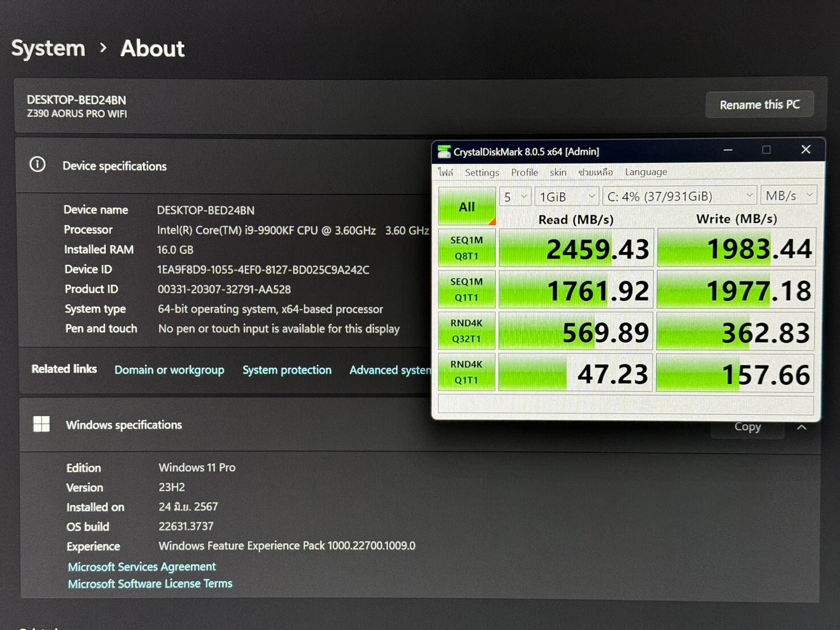Click the Version value 23H2
This screenshot has width=840, height=630.
point(172,487)
